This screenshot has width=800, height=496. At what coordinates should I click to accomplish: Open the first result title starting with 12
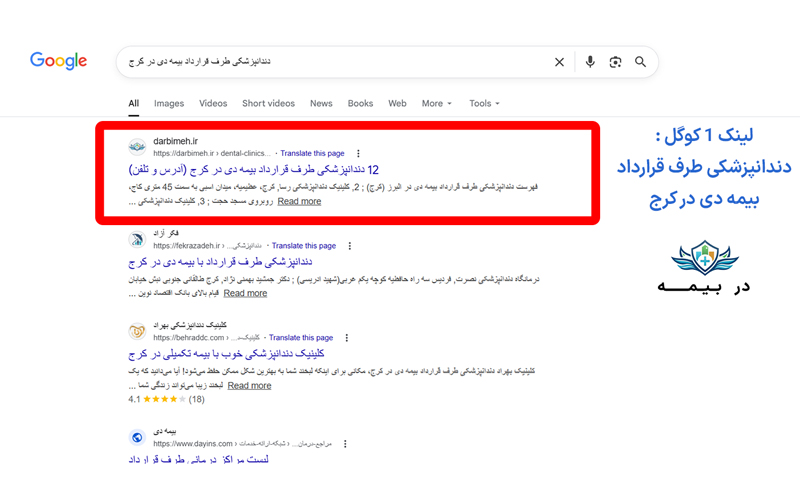click(x=254, y=169)
